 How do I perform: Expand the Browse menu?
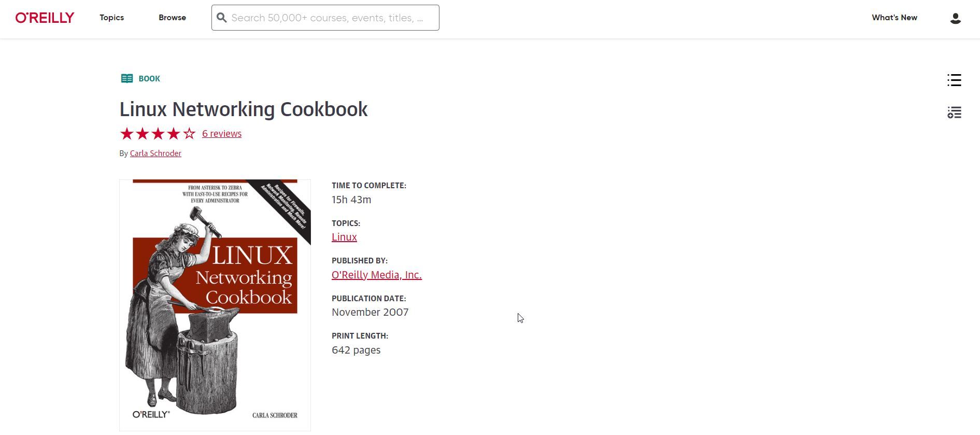coord(172,18)
